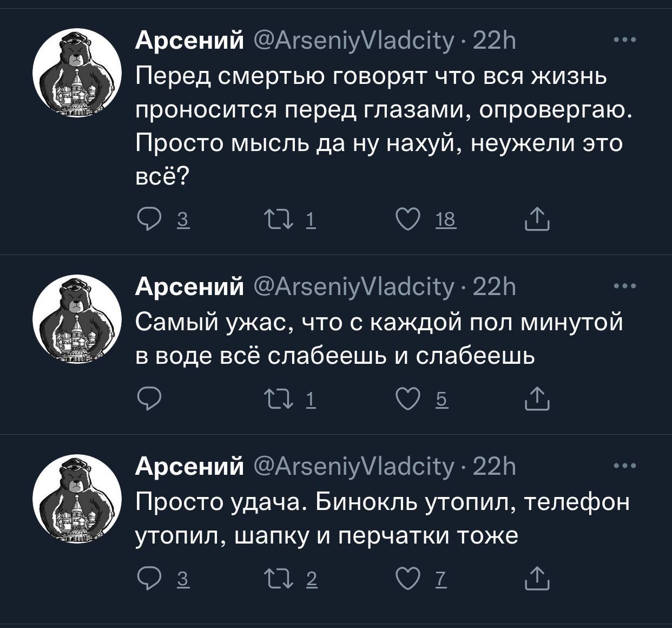Open more options on the third tweet
672x628 pixels.
[625, 466]
